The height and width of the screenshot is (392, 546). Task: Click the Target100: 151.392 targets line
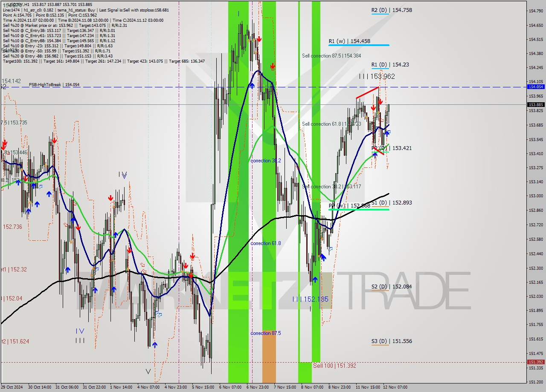click(104, 61)
